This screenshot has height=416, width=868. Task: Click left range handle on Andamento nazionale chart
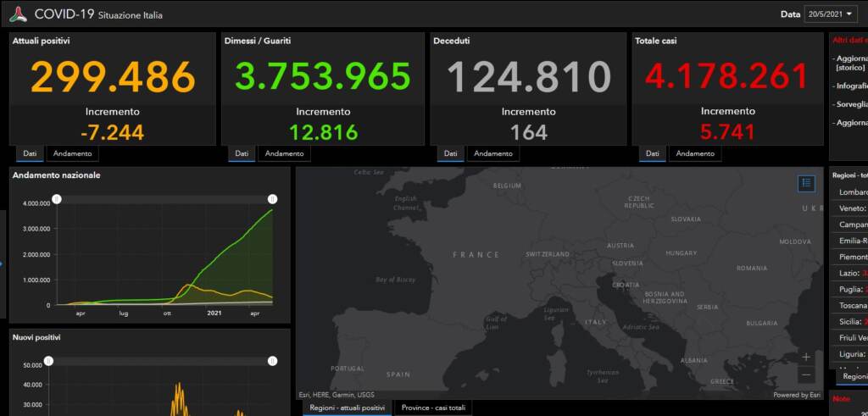[x=57, y=199]
